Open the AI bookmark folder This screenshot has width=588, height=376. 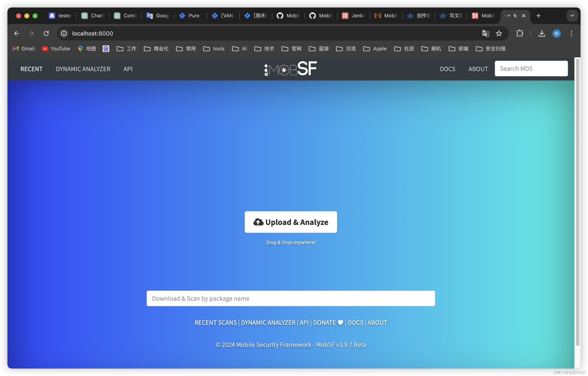(x=239, y=49)
